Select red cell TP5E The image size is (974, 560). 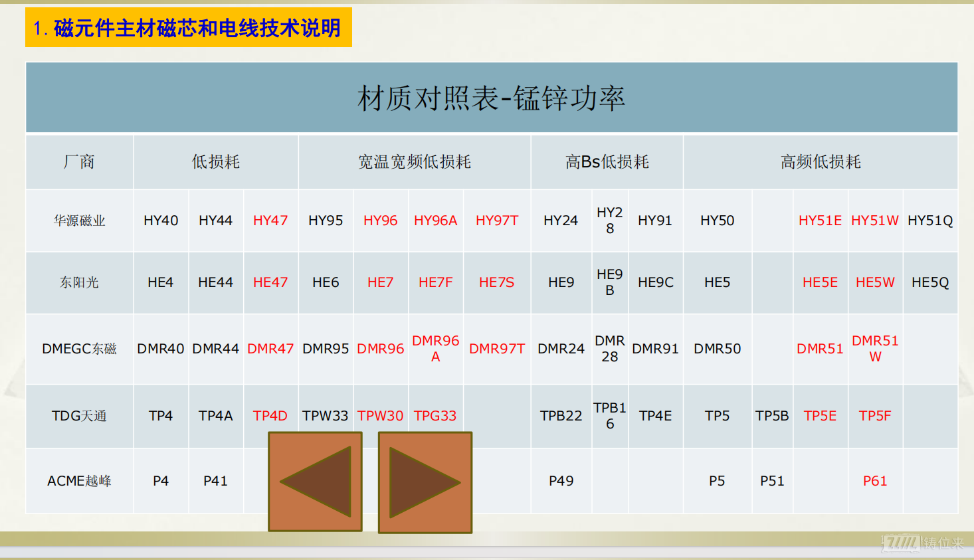coord(820,416)
